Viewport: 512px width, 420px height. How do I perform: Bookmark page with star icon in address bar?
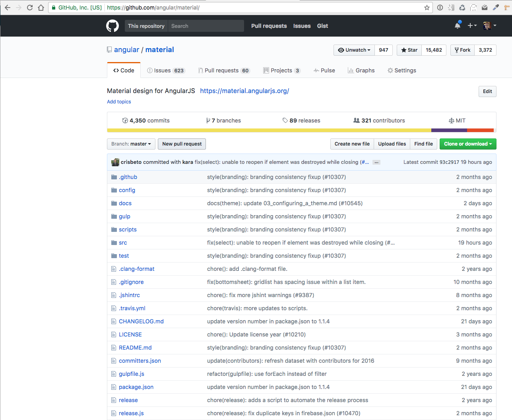pos(427,8)
